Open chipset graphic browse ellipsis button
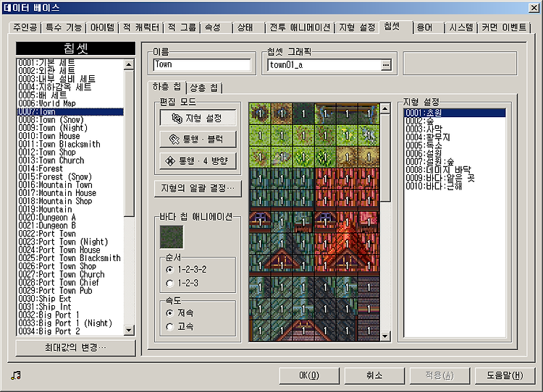The image size is (543, 392). tap(385, 65)
